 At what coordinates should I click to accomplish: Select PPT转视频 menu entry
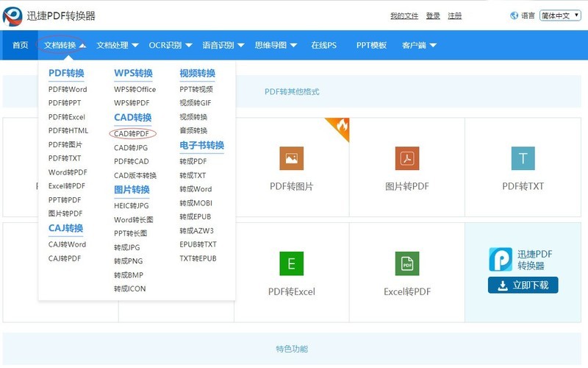coord(196,89)
